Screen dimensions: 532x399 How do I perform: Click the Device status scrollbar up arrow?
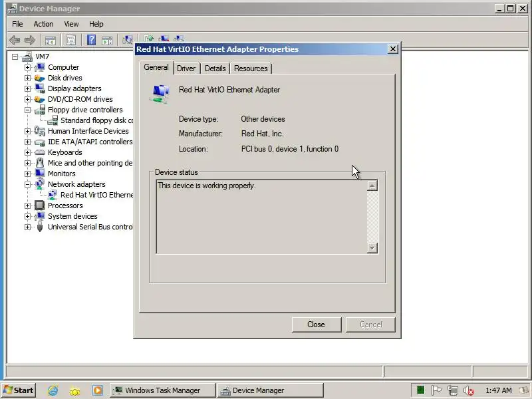[372, 186]
